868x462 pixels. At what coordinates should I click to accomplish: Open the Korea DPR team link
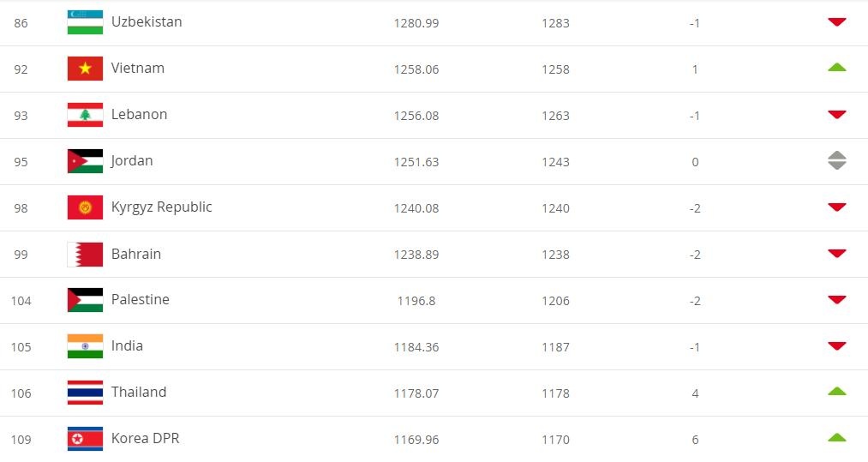pyautogui.click(x=145, y=439)
